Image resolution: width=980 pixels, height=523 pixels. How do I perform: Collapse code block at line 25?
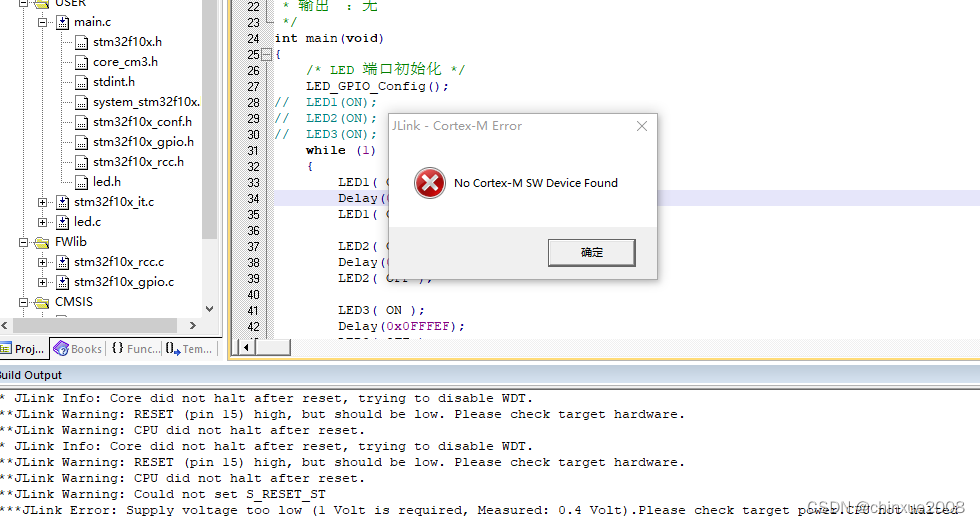[x=266, y=55]
